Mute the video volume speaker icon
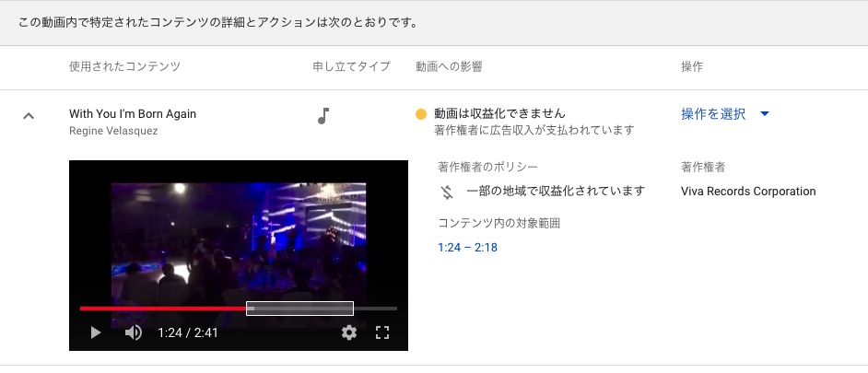The image size is (868, 373). tap(134, 332)
